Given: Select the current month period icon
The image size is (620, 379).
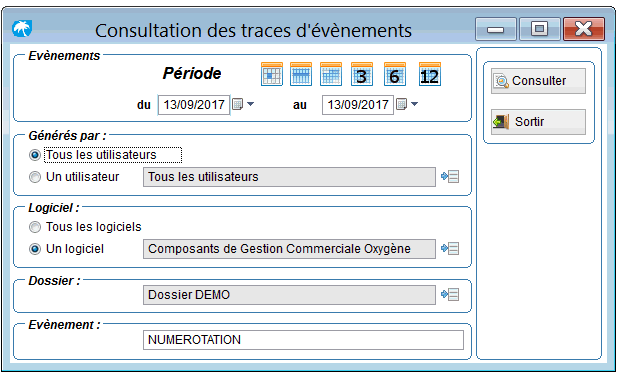Looking at the screenshot, I should click(x=331, y=74).
